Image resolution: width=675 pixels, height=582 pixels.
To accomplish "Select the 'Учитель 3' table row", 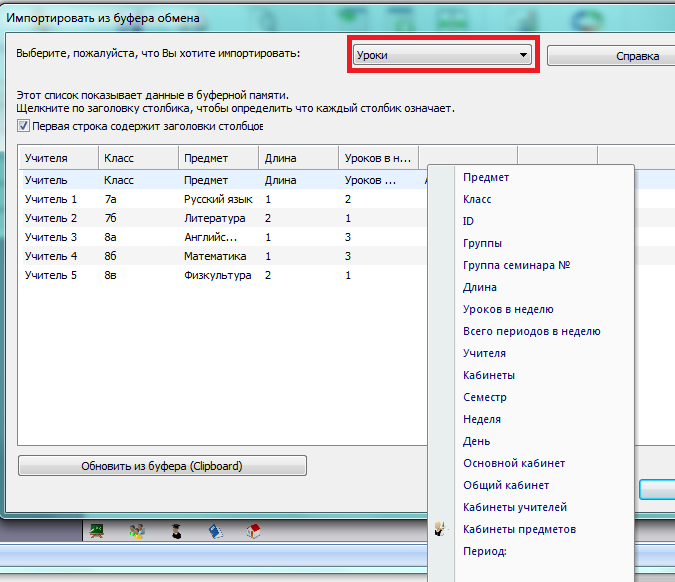I will click(51, 237).
